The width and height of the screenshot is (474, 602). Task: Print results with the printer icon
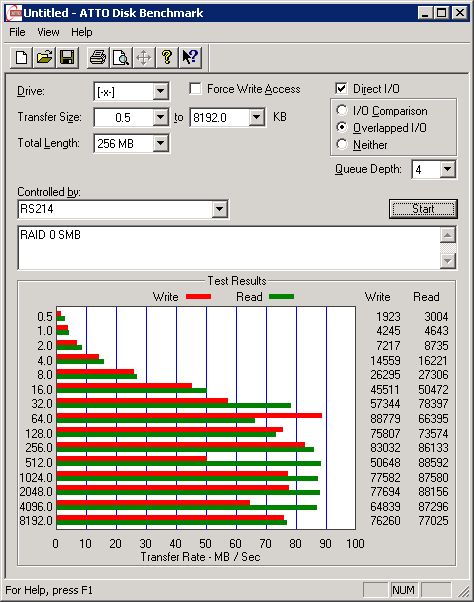[98, 58]
